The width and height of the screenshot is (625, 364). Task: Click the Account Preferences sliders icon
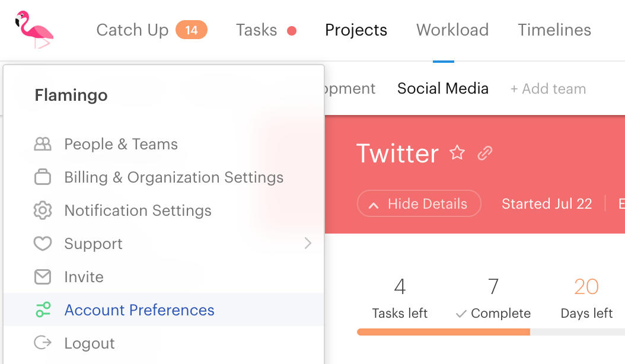click(x=43, y=310)
